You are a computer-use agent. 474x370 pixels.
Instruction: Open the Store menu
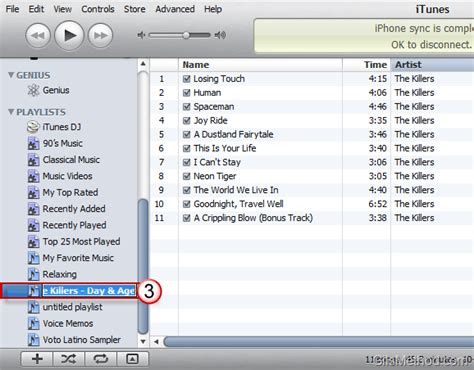pyautogui.click(x=135, y=9)
